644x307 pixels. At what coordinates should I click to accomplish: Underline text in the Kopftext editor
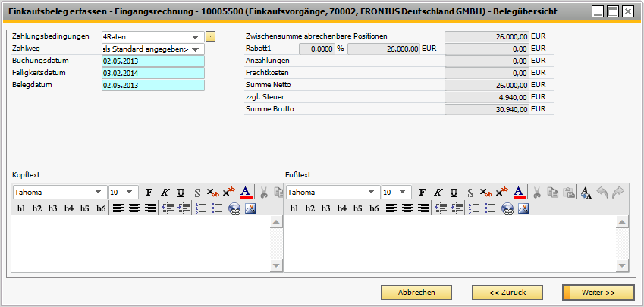point(181,193)
